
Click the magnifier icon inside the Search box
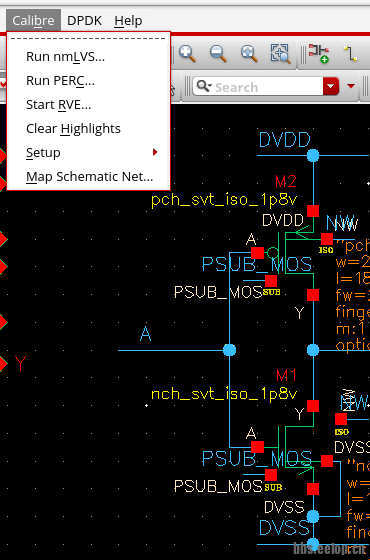pos(204,86)
